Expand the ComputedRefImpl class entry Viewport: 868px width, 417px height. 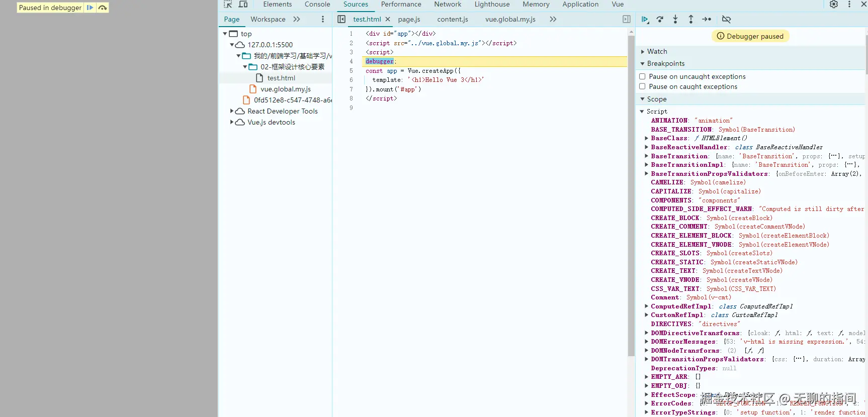(647, 306)
